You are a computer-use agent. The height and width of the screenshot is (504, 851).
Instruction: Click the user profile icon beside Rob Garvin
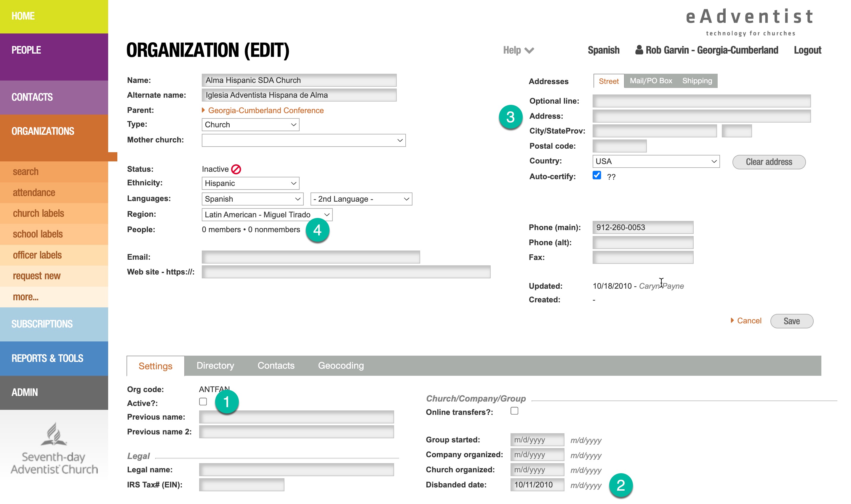[639, 50]
